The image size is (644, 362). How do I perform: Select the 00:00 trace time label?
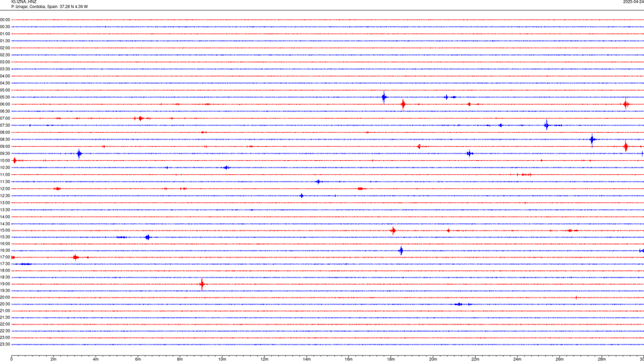tap(5, 19)
